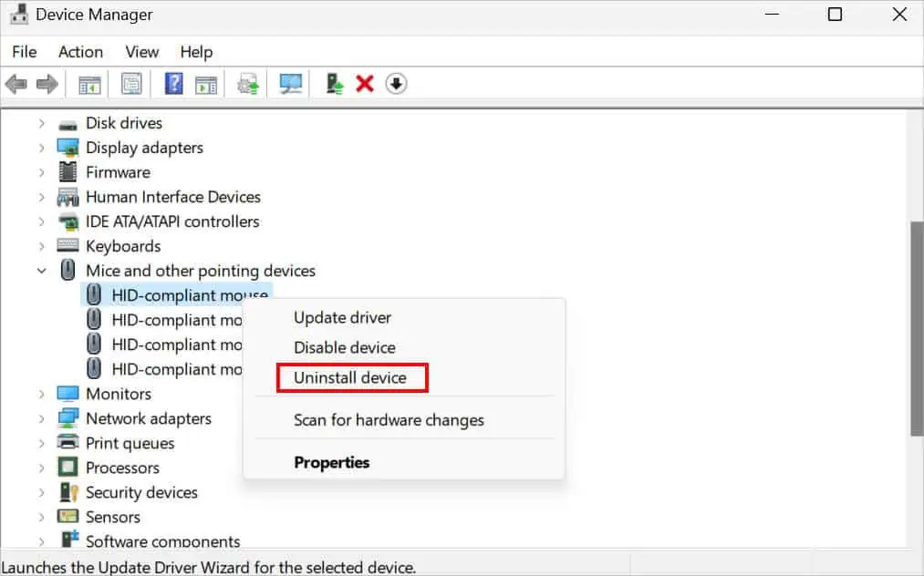
Task: Click the Disable device down-arrow toolbar icon
Action: click(x=396, y=83)
